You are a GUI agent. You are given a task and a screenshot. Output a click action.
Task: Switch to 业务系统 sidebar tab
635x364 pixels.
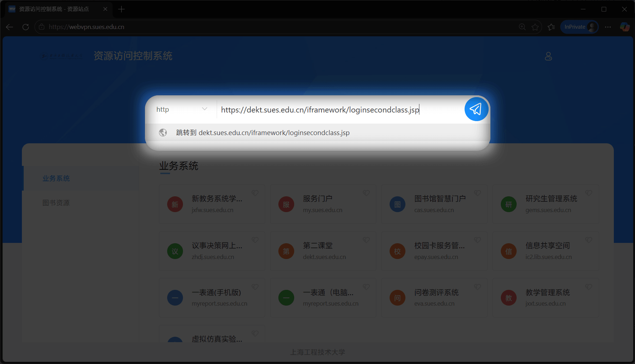tap(56, 178)
